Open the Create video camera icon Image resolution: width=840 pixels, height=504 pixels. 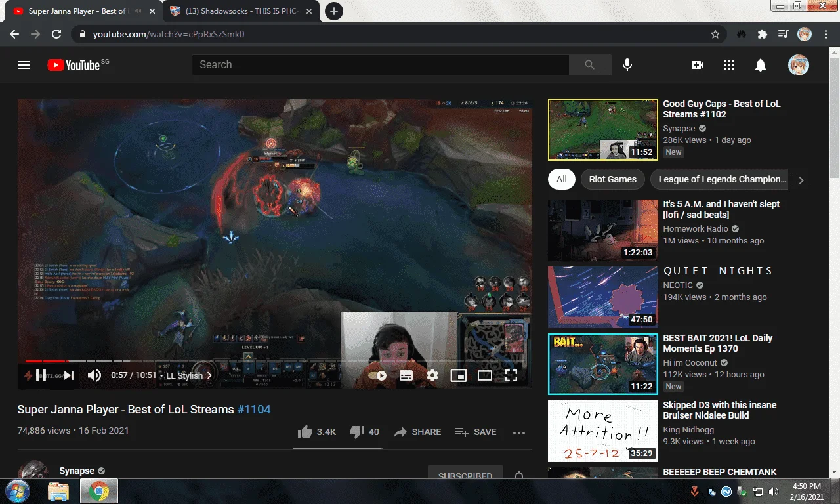tap(698, 65)
